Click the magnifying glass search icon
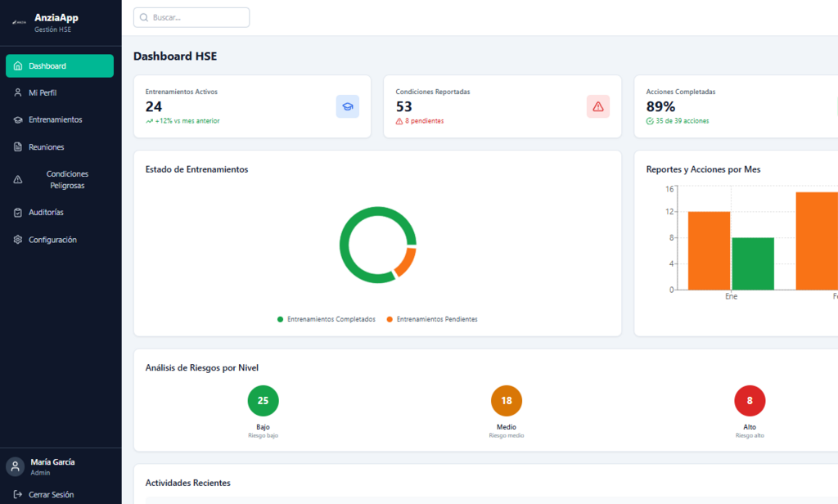The width and height of the screenshot is (838, 504). pos(144,17)
